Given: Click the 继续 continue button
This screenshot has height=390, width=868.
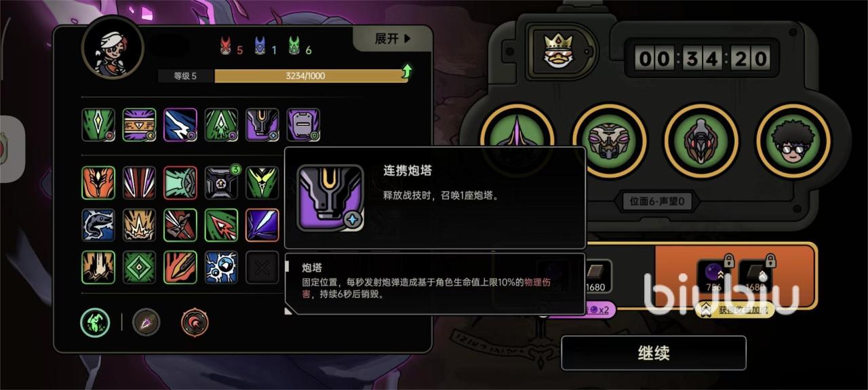Looking at the screenshot, I should coord(654,353).
